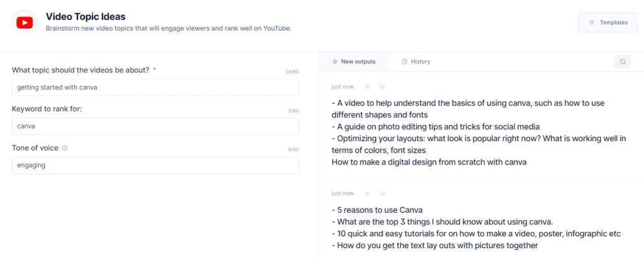Screen dimensions: 644x260
Task: Click the topic field containing 'getting started with canva'
Action: click(x=155, y=88)
